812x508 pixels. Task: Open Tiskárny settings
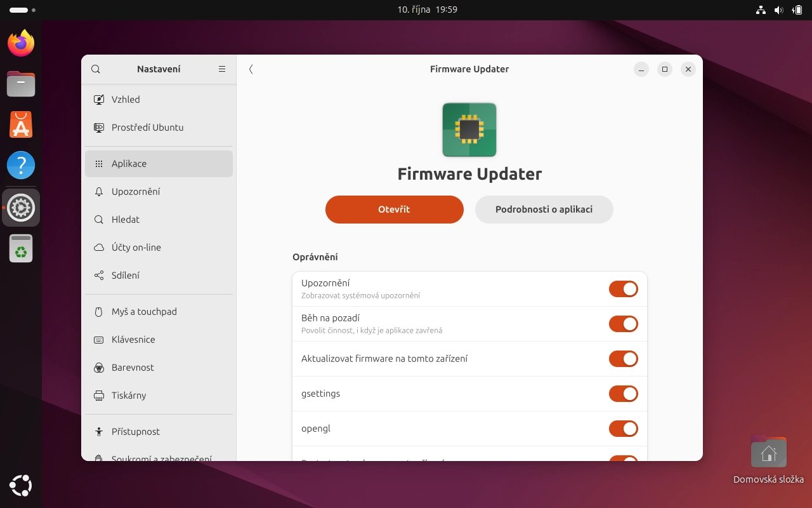click(159, 396)
